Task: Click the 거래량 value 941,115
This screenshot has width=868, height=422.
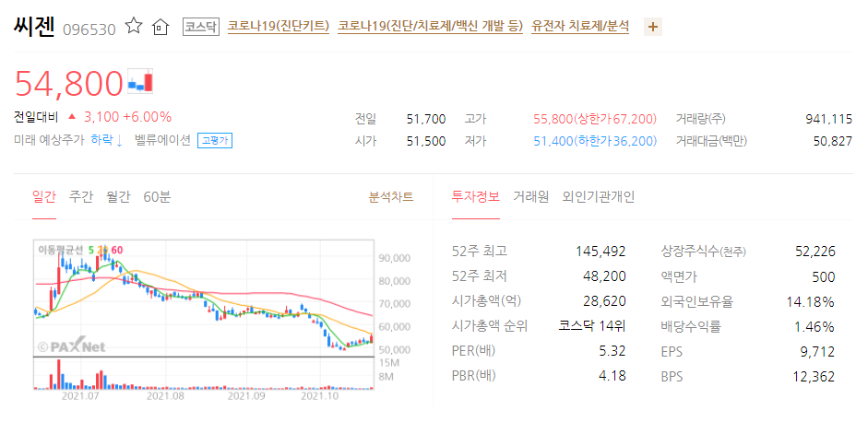Action: [828, 118]
